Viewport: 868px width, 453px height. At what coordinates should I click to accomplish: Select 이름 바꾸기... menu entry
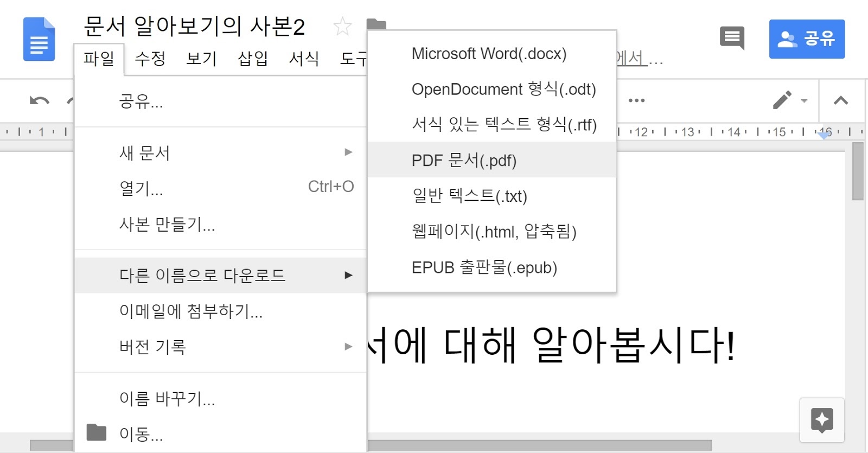tap(221, 398)
